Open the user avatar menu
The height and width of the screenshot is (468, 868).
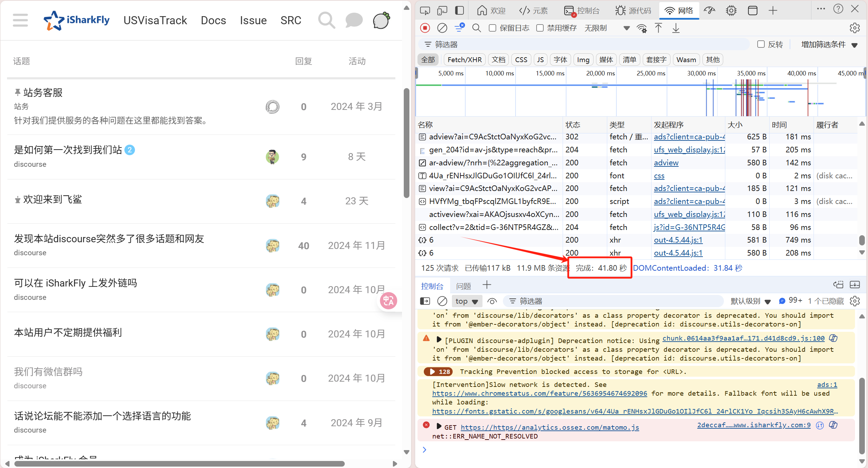coord(381,20)
